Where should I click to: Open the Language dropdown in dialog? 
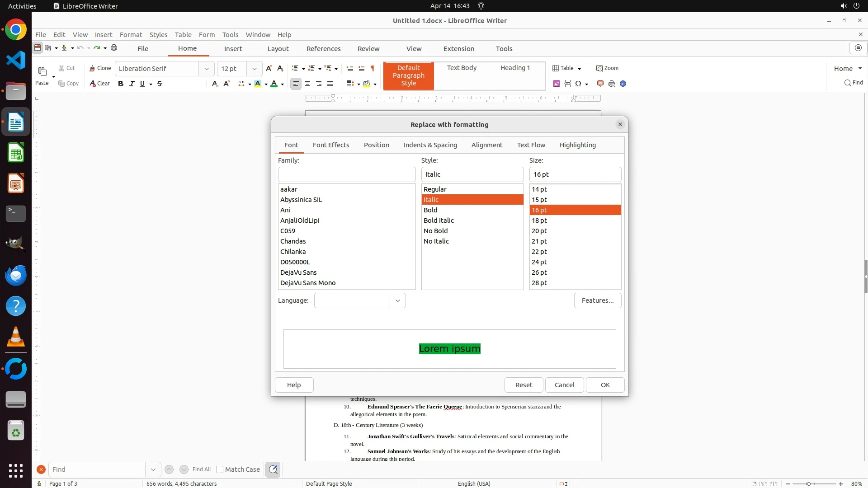[x=398, y=300]
